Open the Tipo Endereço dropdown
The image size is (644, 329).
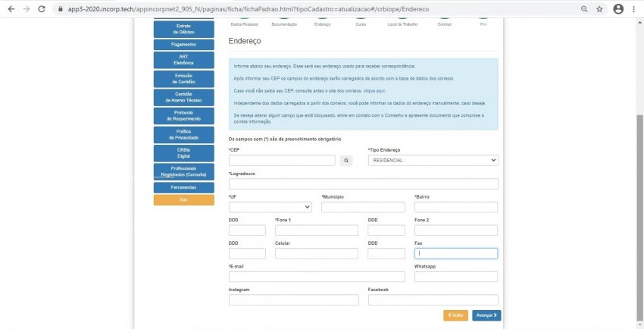(433, 161)
